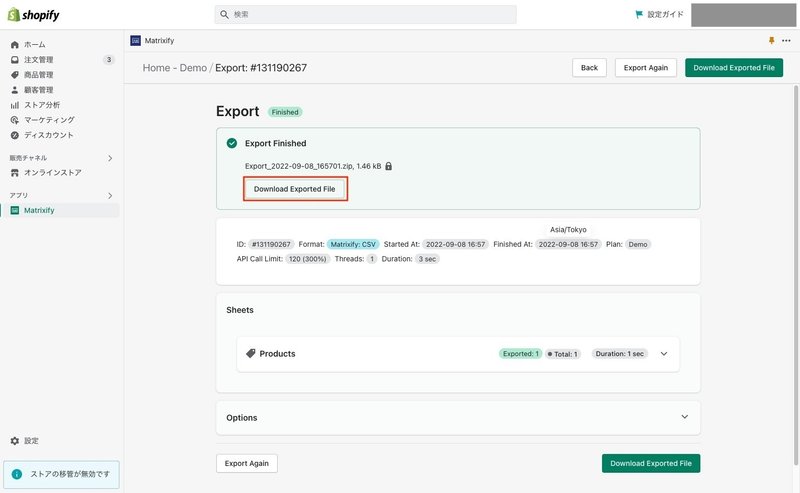Viewport: 800px width, 493px height.
Task: Click the products tag icon in sidebar
Action: [15, 75]
